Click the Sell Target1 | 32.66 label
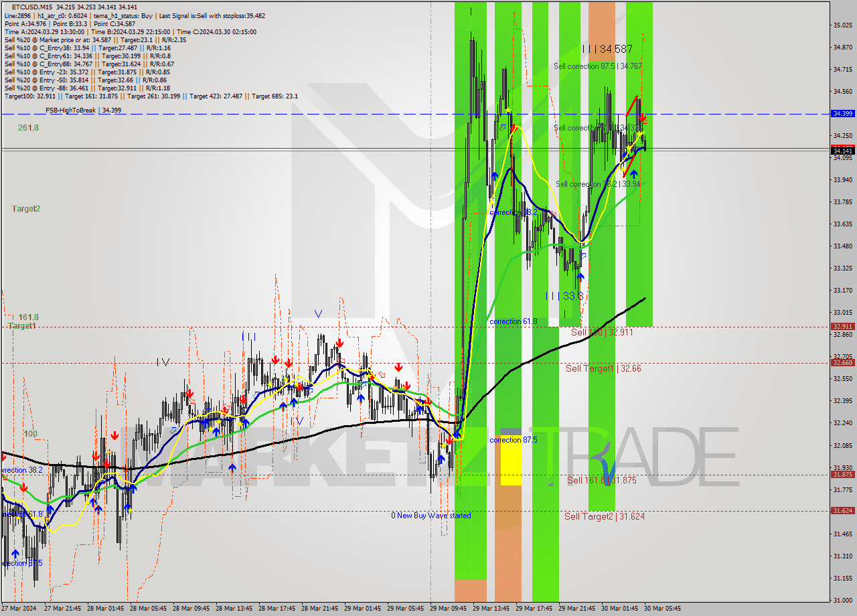This screenshot has height=616, width=857. click(603, 368)
